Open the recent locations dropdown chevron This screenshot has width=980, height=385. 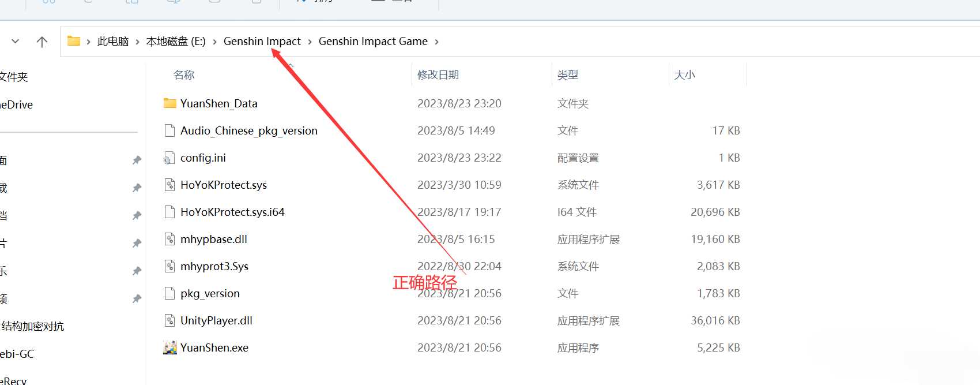16,42
